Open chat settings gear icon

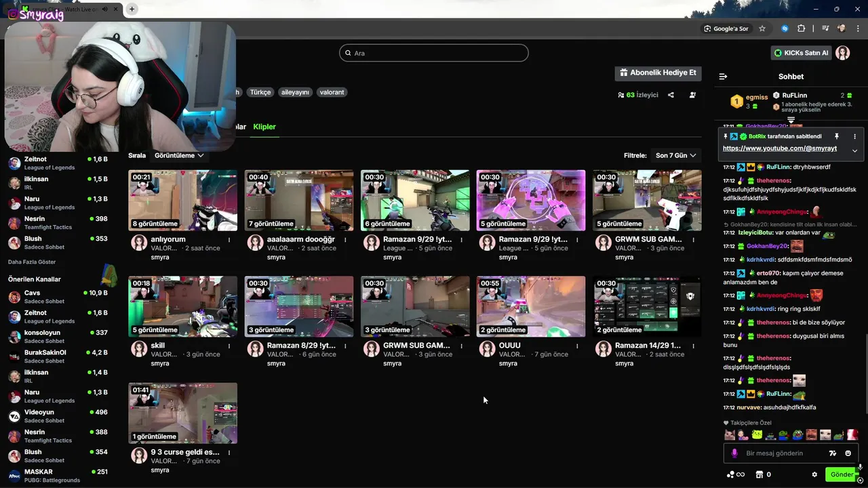814,474
